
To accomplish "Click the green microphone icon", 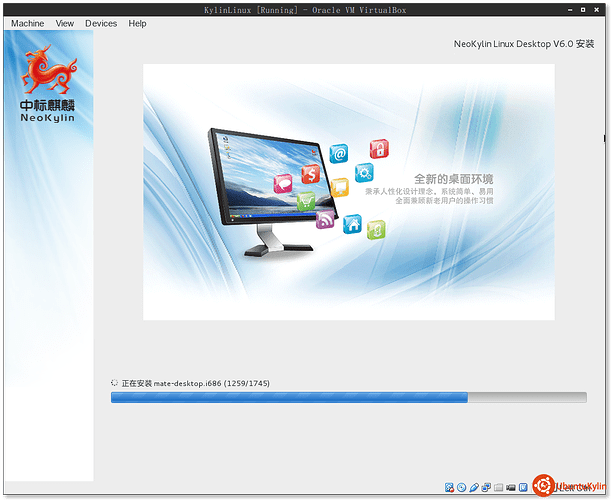I will (376, 230).
